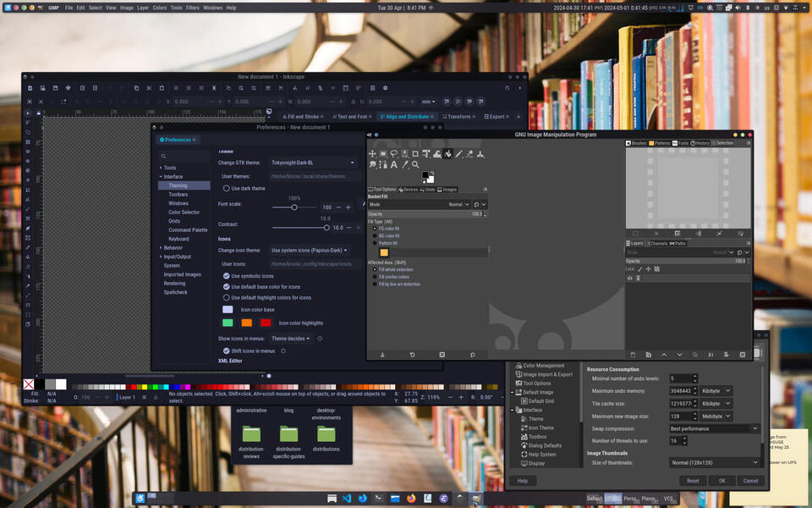This screenshot has width=812, height=508.
Task: Open Inkscape preferences gear icon in toolbar
Action: click(386, 88)
